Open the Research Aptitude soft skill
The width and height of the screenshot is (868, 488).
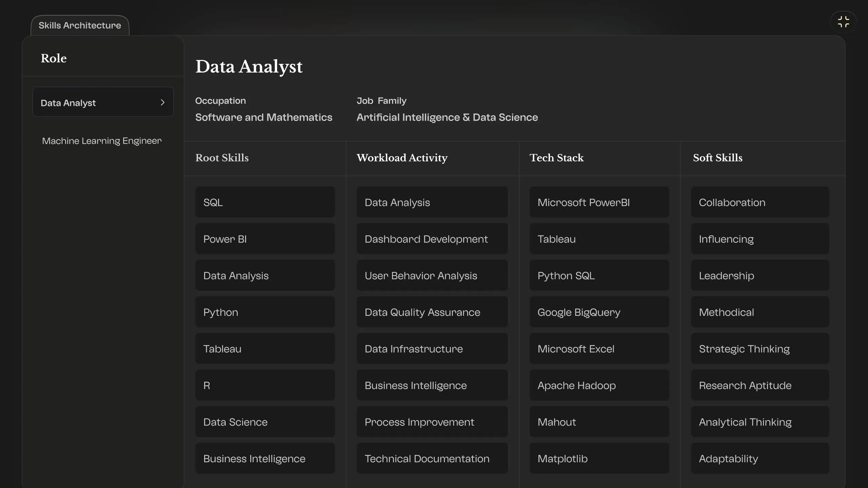tap(760, 385)
